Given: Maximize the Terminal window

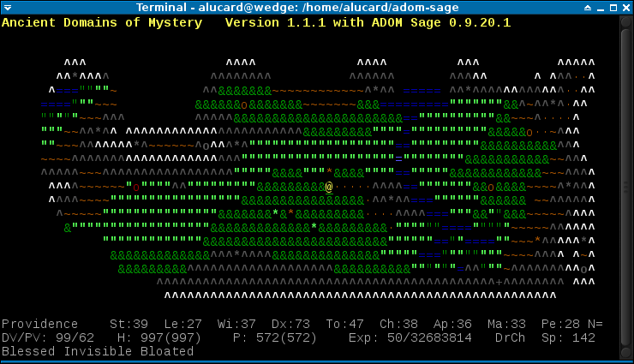Looking at the screenshot, I should click(613, 7).
